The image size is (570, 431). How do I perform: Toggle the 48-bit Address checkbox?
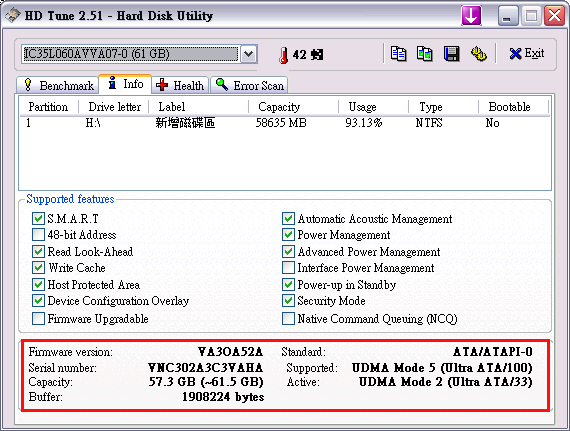(38, 235)
